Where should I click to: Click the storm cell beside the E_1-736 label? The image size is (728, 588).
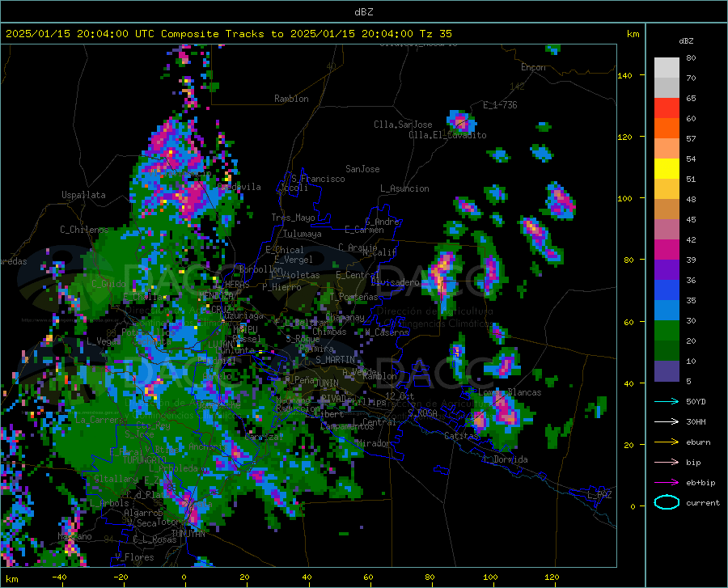pos(461,122)
